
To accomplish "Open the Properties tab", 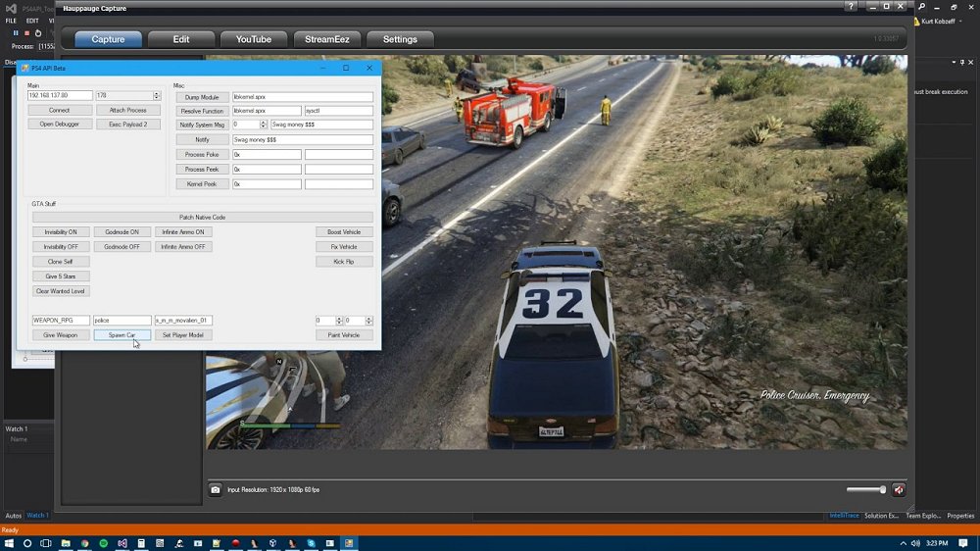I will point(960,516).
